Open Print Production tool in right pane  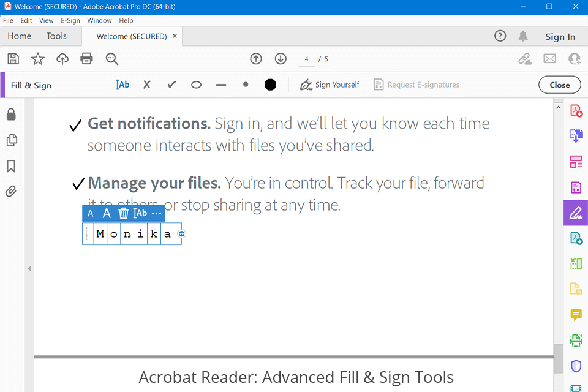(576, 340)
